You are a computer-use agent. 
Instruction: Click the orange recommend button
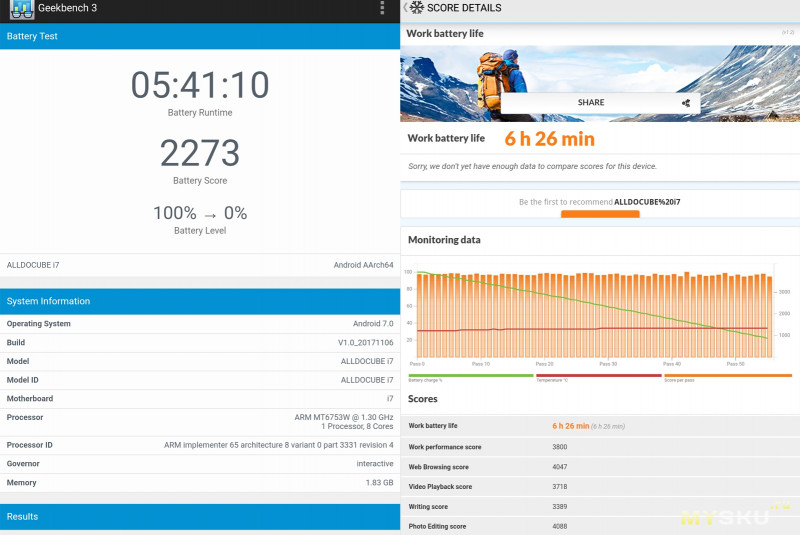click(x=600, y=214)
